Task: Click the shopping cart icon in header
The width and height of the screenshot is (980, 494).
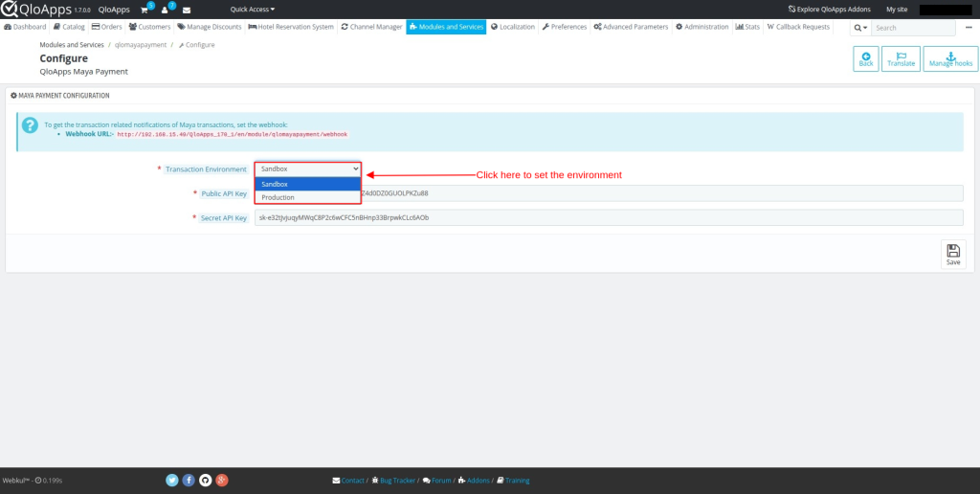Action: (145, 10)
